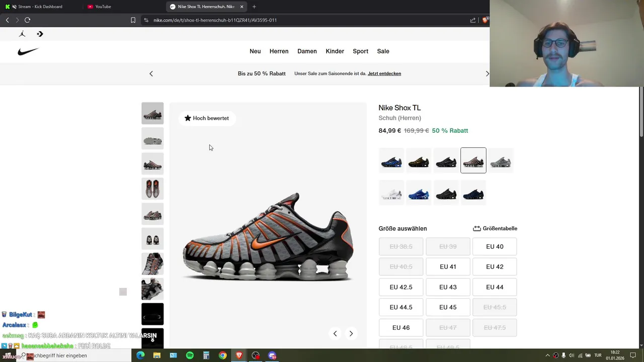Click the Hoch bewertet badge

point(207,118)
